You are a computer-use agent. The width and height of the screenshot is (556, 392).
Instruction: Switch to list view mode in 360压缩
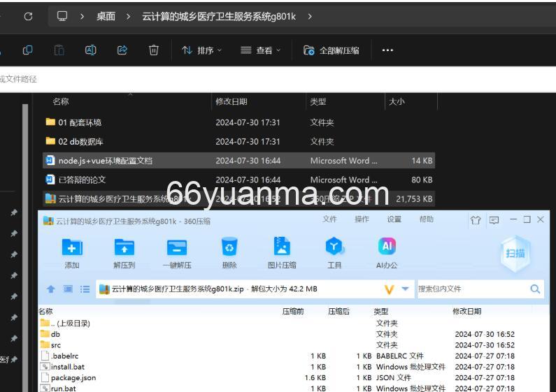tap(85, 289)
